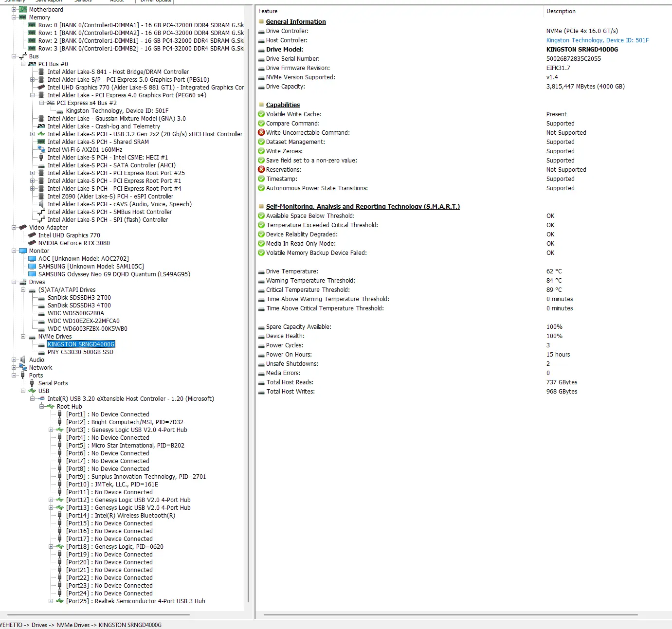The image size is (672, 629).
Task: Click the SanDisk SDSSDH3 2T00 drive icon
Action: point(41,298)
